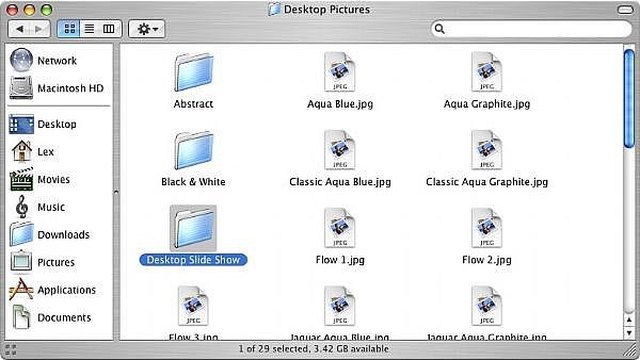Image resolution: width=640 pixels, height=360 pixels.
Task: Click the Classic Aqua Graphite.jpg file name
Action: point(487,182)
